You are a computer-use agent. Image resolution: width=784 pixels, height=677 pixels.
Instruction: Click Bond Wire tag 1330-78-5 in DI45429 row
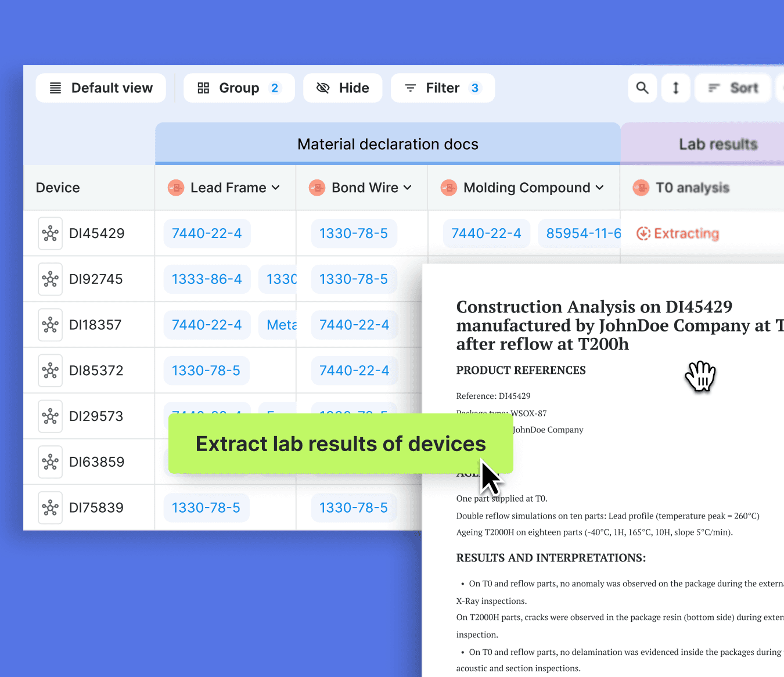click(x=354, y=233)
